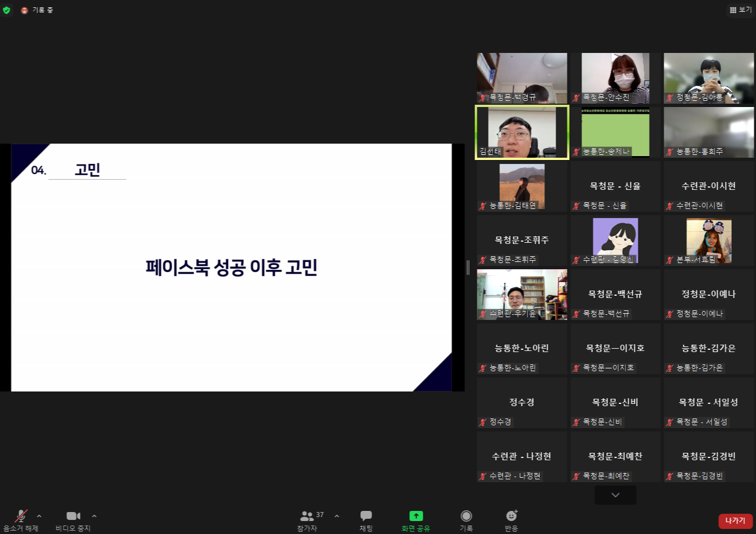Select 목청문-박경규 video tile
Image resolution: width=756 pixels, height=534 pixels.
pos(522,78)
